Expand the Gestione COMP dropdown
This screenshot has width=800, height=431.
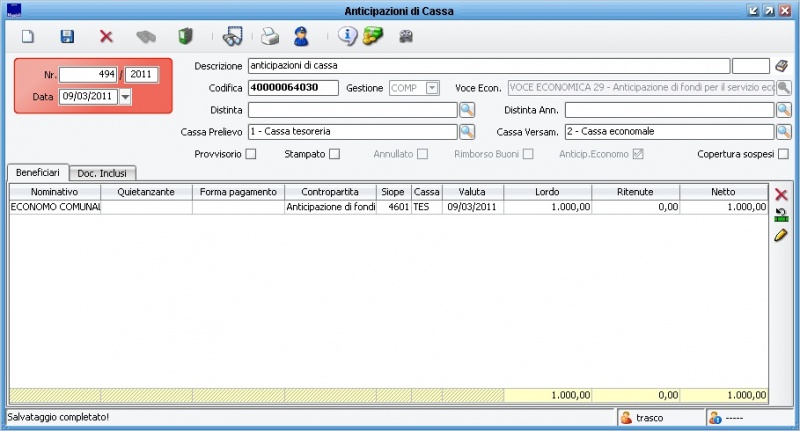[x=432, y=88]
